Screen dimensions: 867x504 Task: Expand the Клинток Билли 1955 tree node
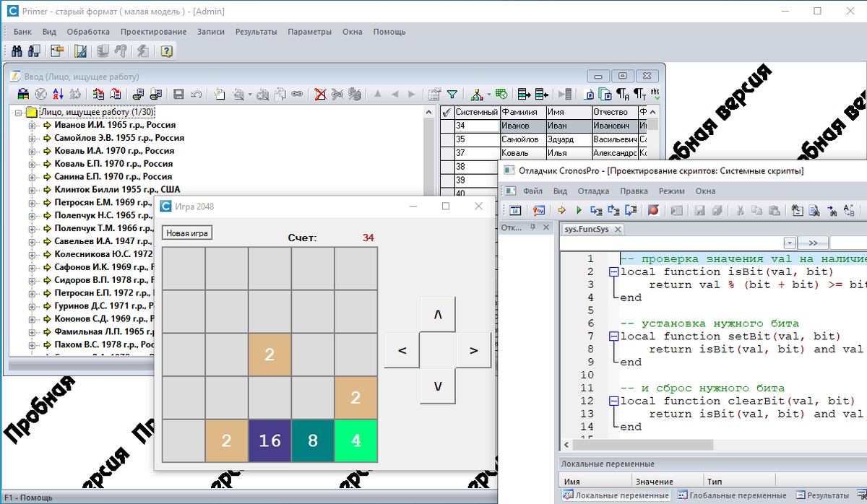(32, 190)
